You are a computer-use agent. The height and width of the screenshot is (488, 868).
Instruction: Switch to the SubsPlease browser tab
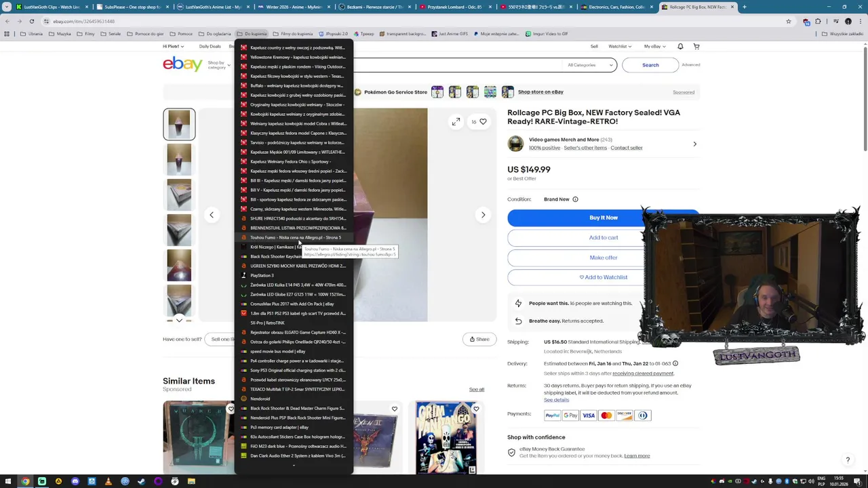[x=132, y=7]
